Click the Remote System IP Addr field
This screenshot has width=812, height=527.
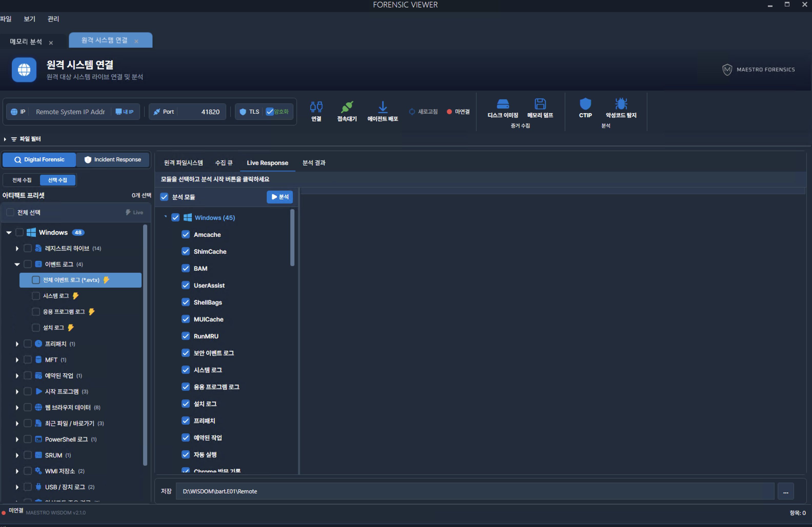[70, 112]
